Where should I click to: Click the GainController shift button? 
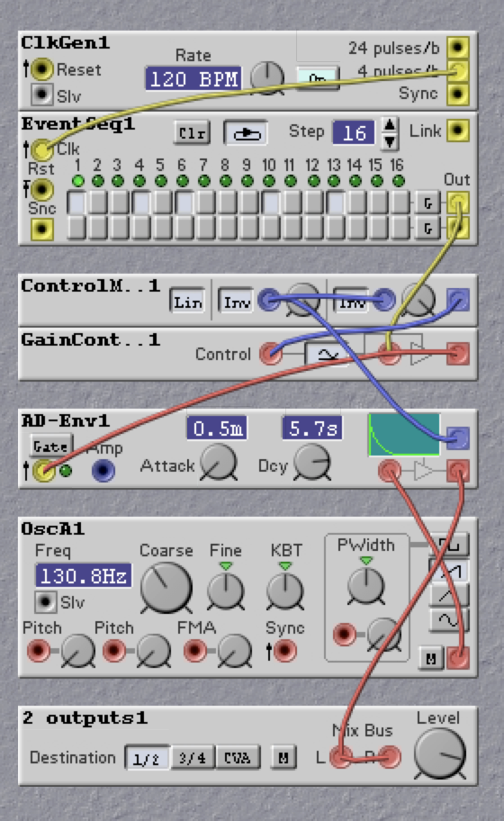point(328,355)
